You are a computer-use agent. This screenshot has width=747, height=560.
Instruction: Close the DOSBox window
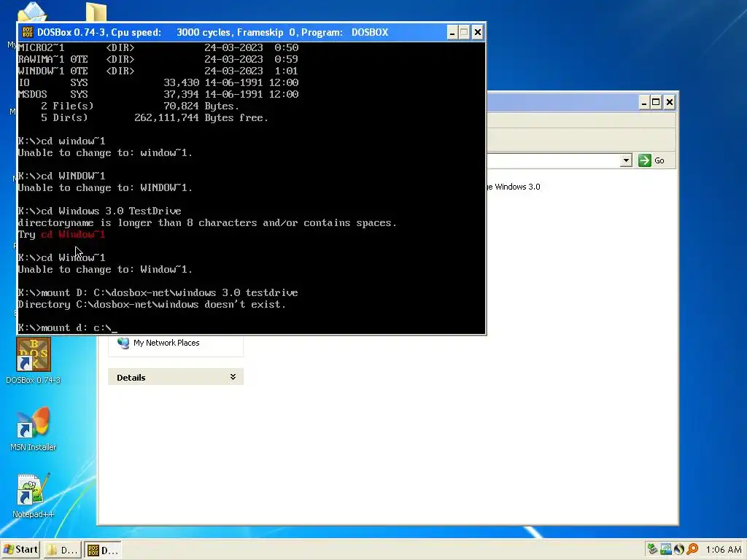477,32
